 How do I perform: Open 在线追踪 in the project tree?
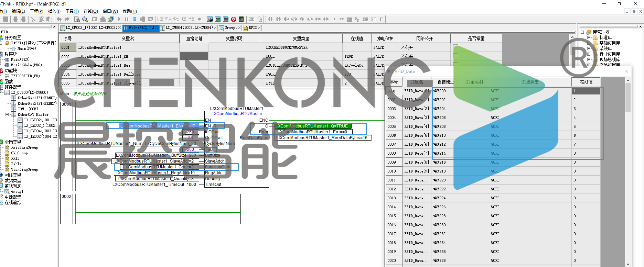tap(13, 202)
